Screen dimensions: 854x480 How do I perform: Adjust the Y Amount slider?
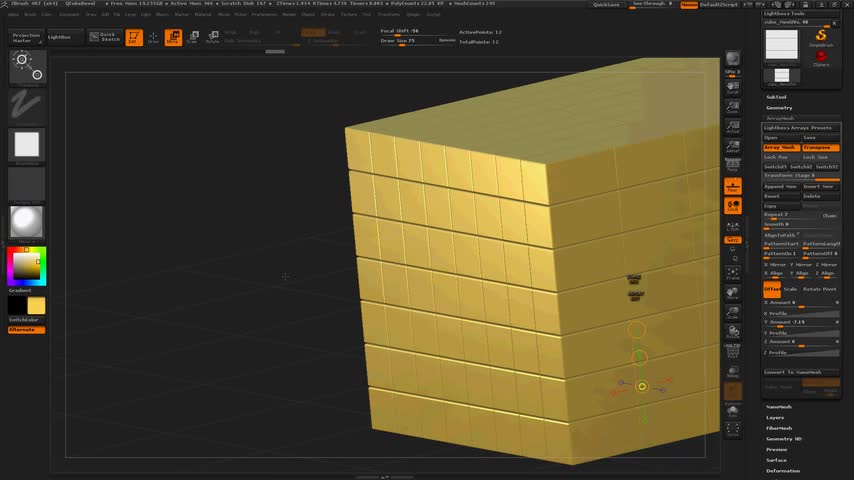tap(801, 323)
